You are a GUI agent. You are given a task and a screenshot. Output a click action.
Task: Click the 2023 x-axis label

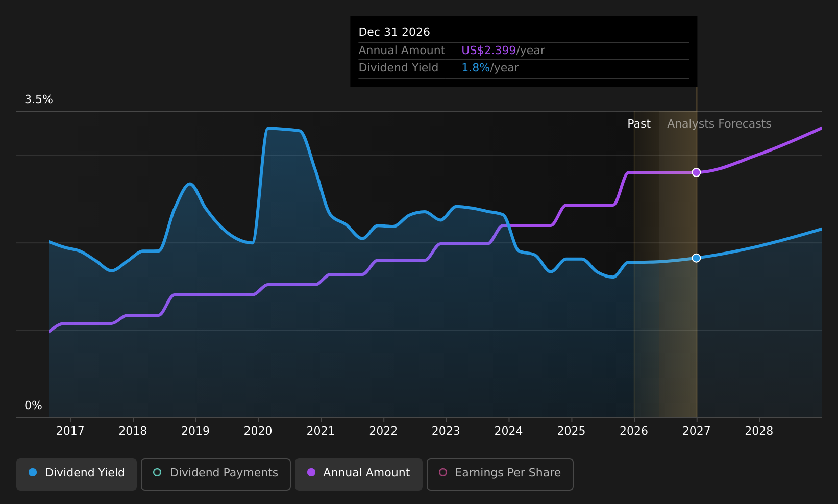[x=446, y=431]
